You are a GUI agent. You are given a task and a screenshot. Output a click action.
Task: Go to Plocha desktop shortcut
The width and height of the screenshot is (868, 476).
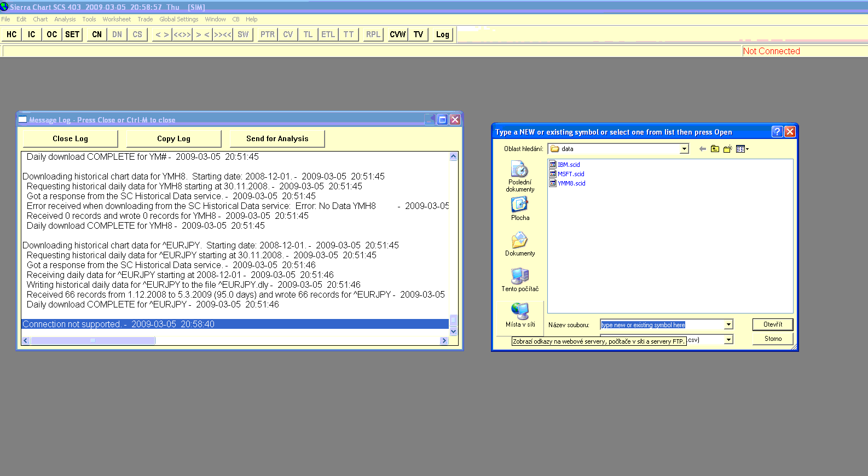tap(519, 209)
